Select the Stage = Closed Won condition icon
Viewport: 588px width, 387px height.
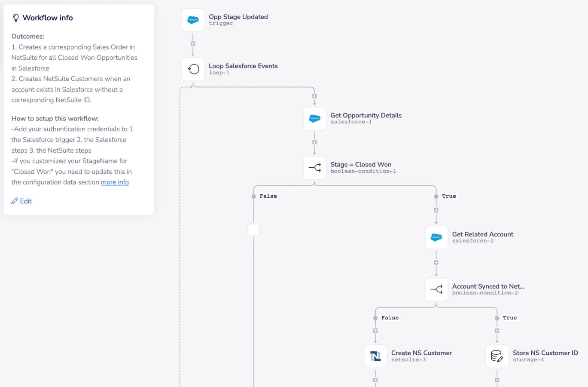314,168
